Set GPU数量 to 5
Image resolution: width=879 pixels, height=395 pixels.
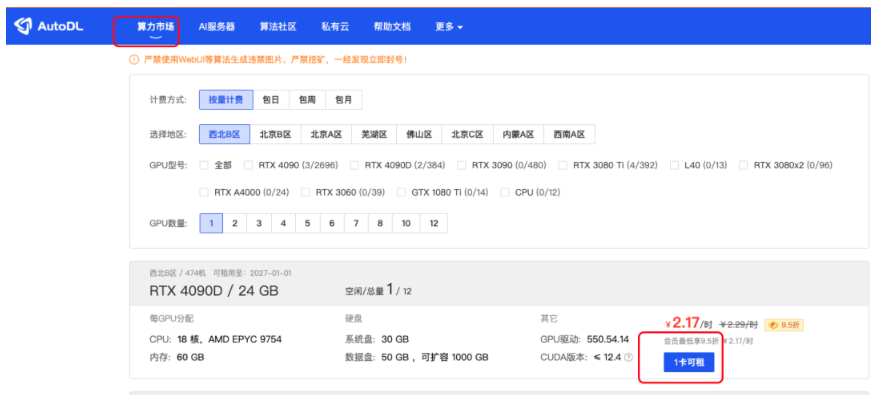coord(308,223)
